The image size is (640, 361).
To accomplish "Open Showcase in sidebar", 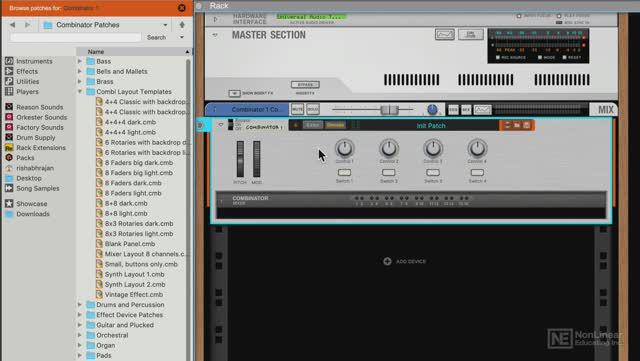I will (x=31, y=203).
